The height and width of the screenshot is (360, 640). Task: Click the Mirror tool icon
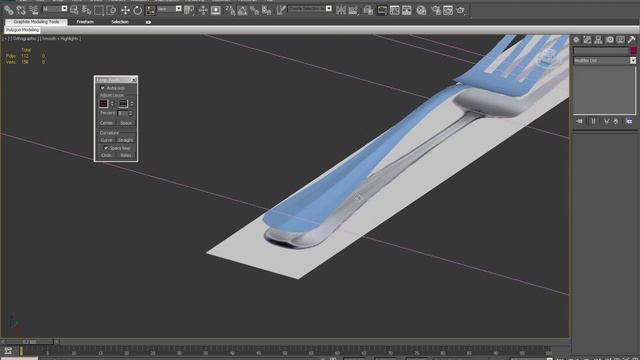pyautogui.click(x=341, y=10)
